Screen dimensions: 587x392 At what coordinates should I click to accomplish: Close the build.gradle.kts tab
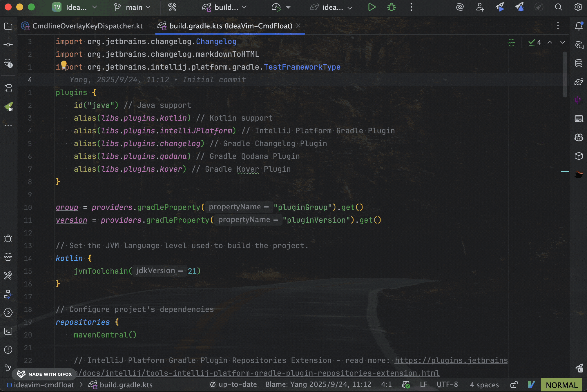298,26
